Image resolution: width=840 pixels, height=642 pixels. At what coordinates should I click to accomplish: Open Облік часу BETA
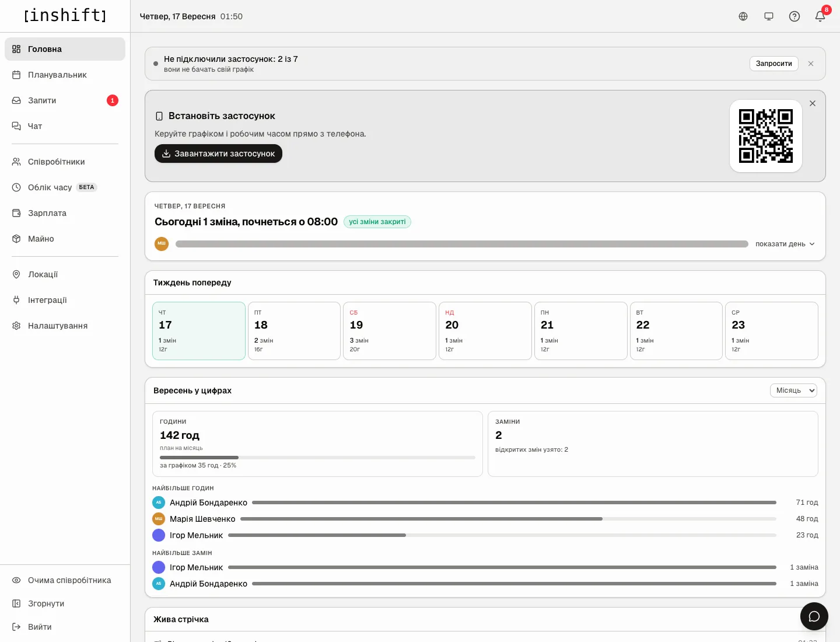pos(65,187)
